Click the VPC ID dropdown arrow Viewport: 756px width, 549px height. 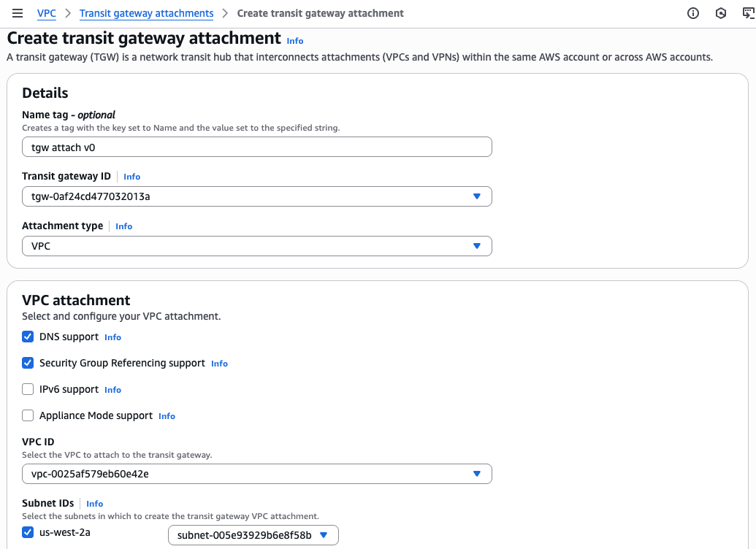(x=477, y=474)
